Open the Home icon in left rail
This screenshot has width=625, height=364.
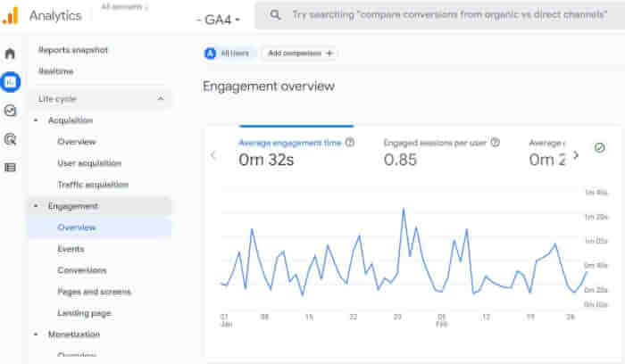(x=10, y=54)
